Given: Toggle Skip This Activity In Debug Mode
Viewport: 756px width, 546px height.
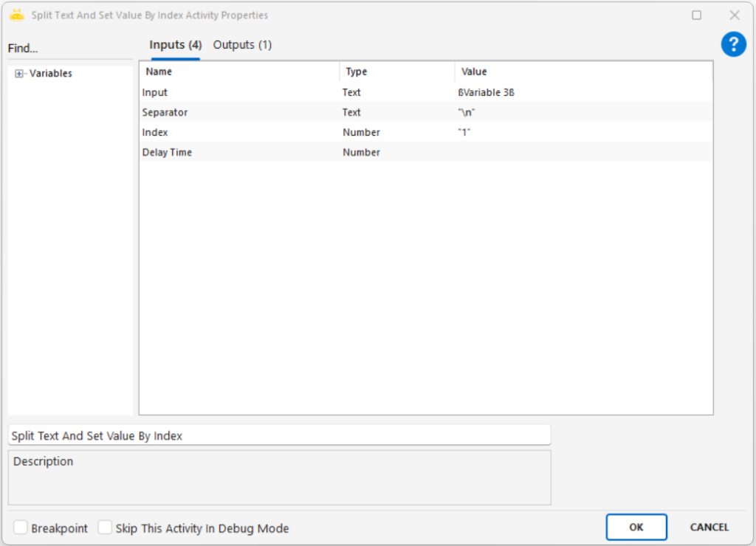Looking at the screenshot, I should 106,528.
